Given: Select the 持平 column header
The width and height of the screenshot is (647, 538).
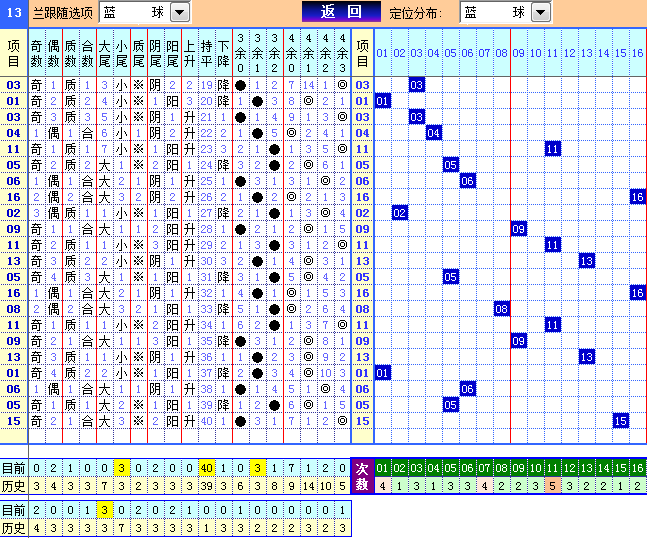Looking at the screenshot, I should pos(206,53).
